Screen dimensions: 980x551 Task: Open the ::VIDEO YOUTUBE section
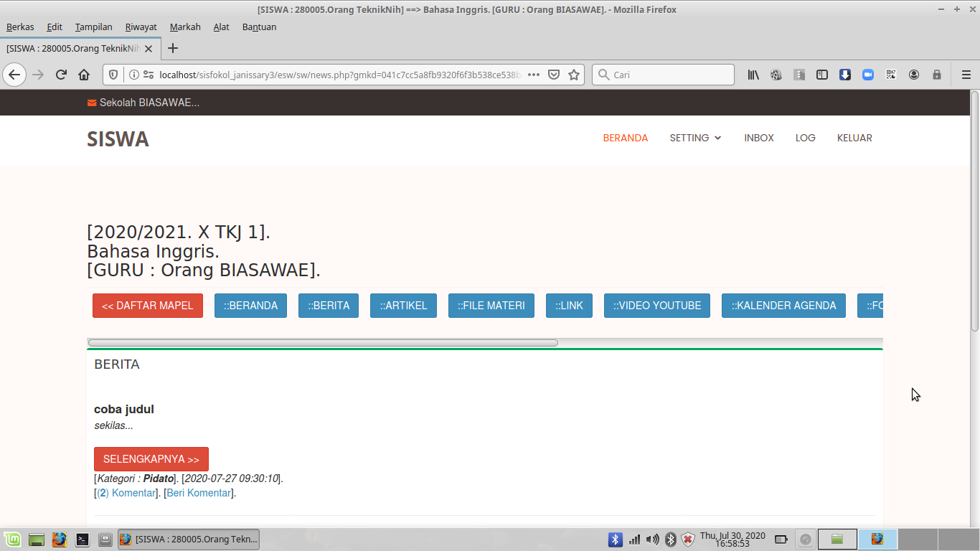click(x=657, y=306)
